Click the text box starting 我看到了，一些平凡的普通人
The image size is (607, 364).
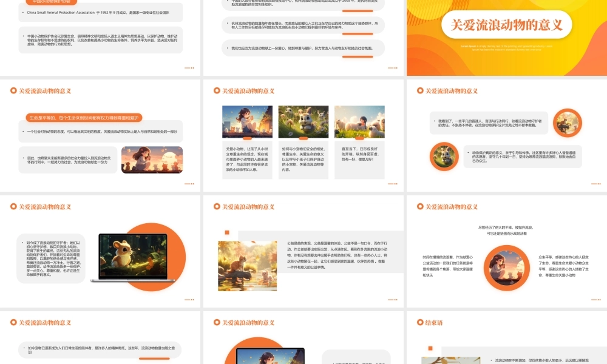pyautogui.click(x=490, y=123)
